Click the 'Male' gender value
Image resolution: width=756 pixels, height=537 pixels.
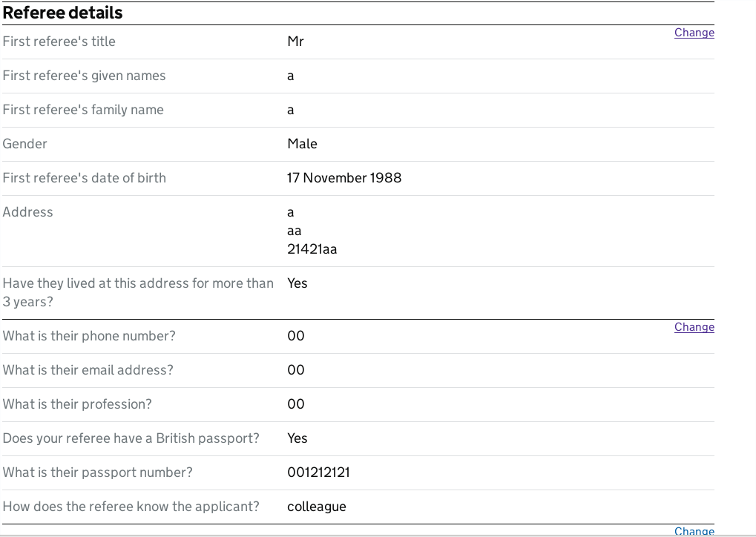302,144
